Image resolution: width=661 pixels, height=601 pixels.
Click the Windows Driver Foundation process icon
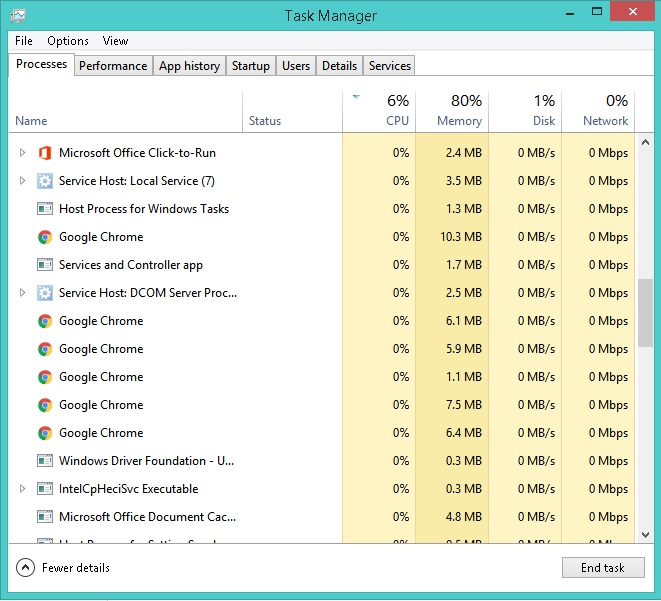45,461
